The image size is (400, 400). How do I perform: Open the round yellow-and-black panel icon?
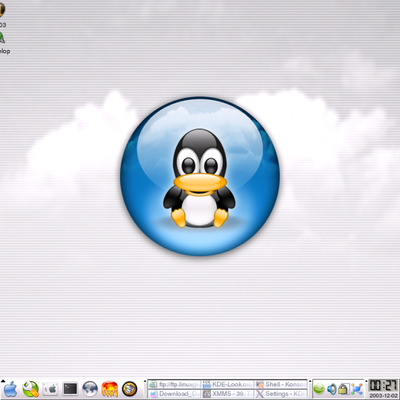pyautogui.click(x=129, y=389)
